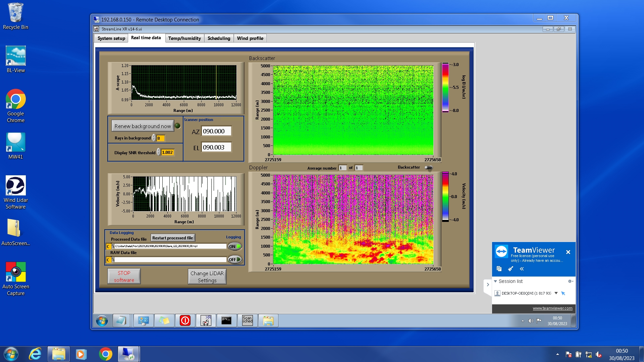Open the Scheduling tab
The image size is (644, 362).
click(x=219, y=38)
